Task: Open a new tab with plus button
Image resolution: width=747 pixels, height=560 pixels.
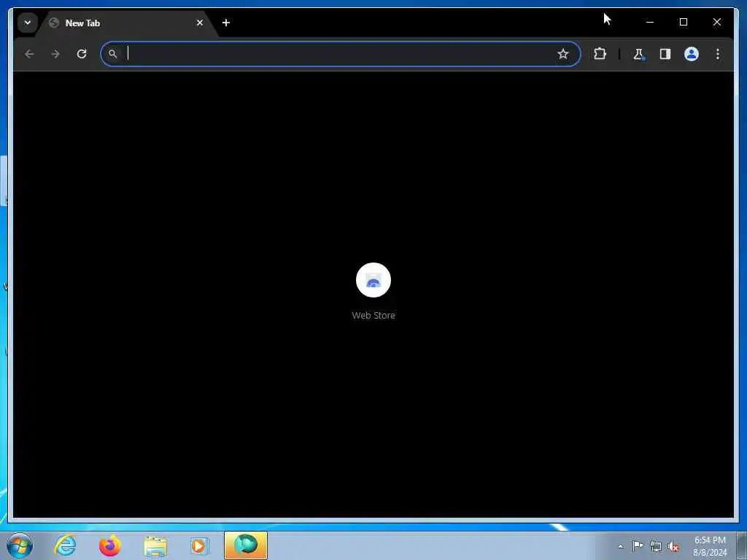Action: click(226, 23)
